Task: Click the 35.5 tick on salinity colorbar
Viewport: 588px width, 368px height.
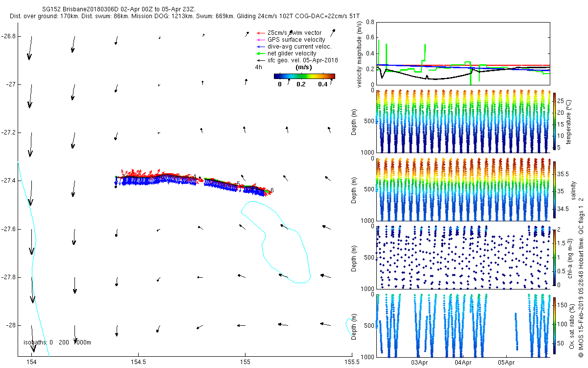Action: [563, 174]
